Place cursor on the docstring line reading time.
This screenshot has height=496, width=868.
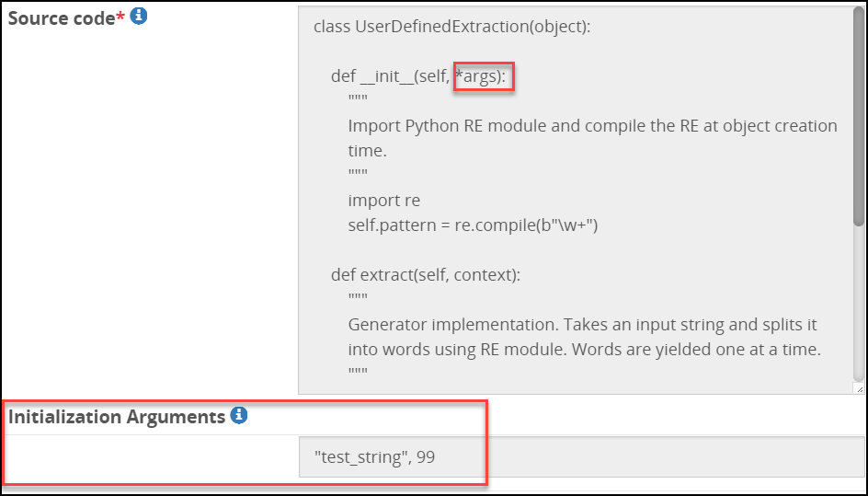[367, 151]
